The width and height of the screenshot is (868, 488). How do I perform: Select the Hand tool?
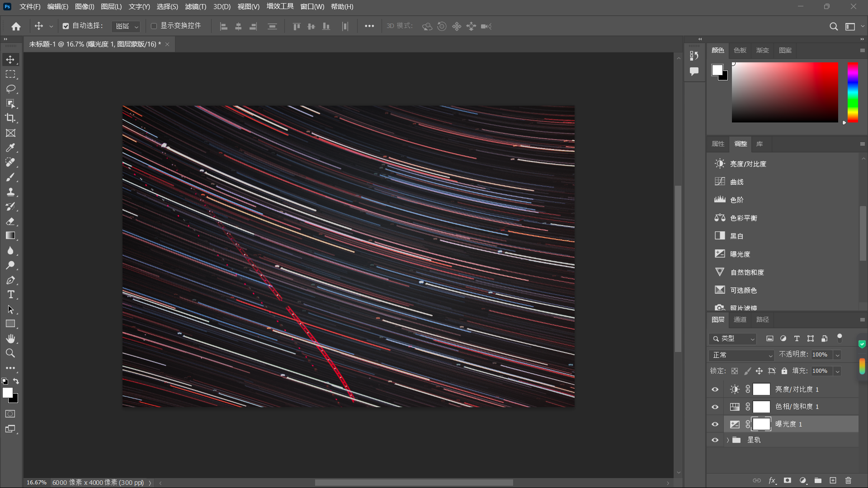point(10,338)
